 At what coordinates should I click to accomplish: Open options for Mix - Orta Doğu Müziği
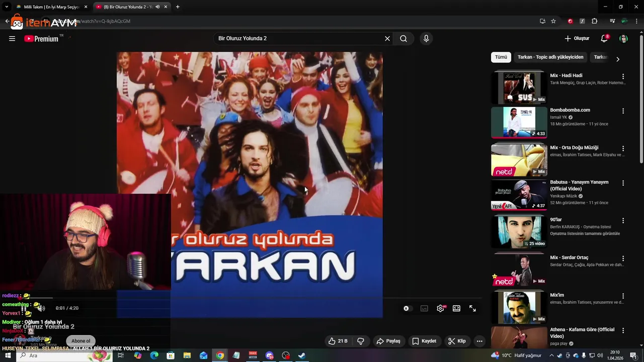point(623,149)
